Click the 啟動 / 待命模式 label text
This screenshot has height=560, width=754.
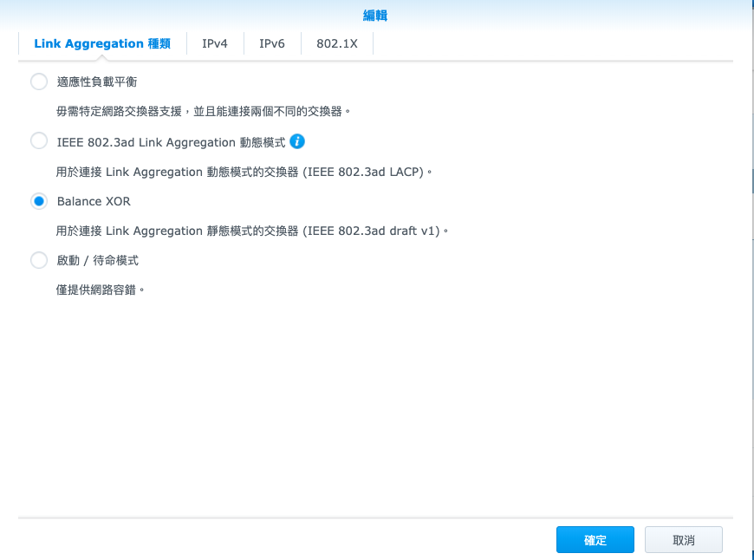(x=98, y=261)
